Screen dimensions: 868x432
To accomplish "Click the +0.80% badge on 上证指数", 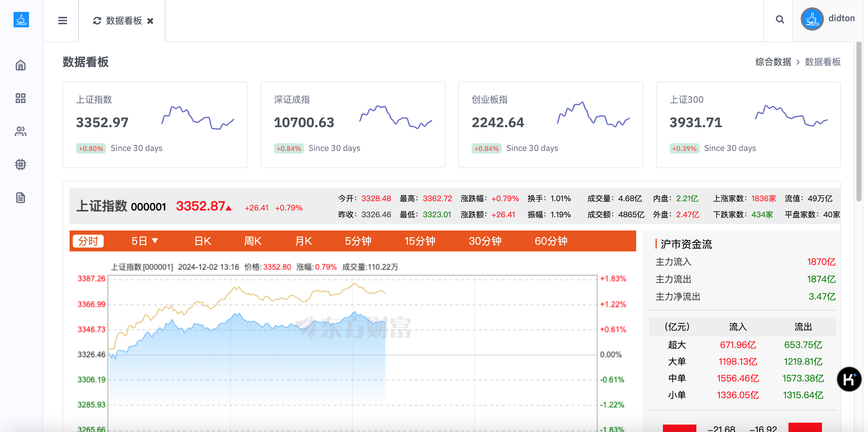I will [x=91, y=148].
